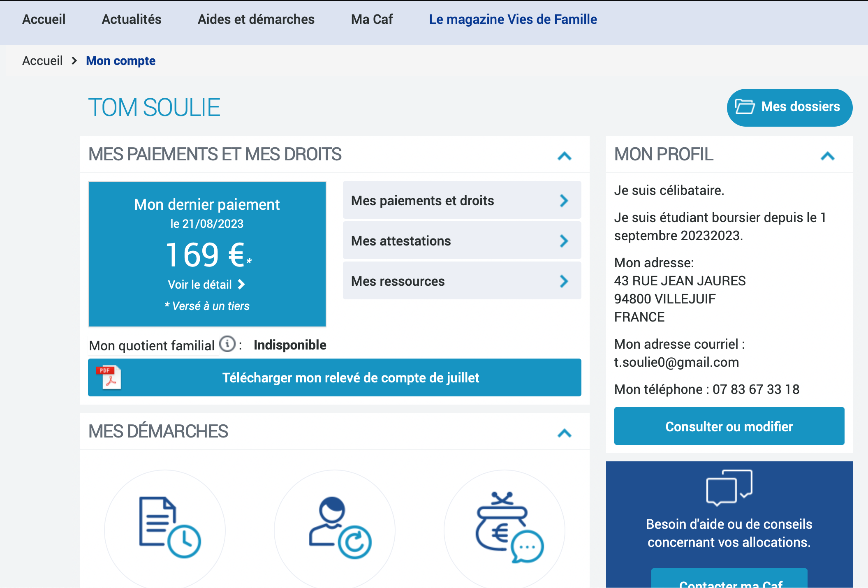Click Voir le détail link
This screenshot has width=868, height=588.
click(206, 285)
